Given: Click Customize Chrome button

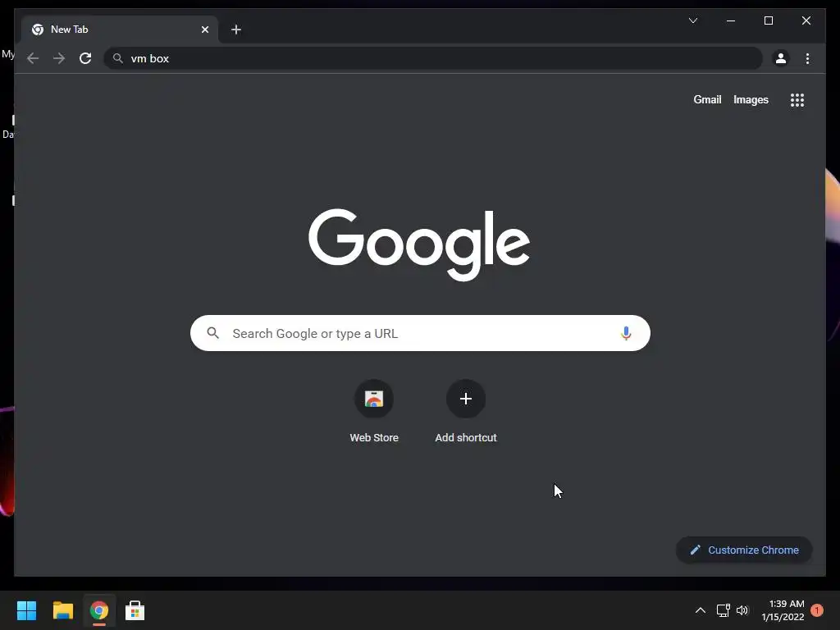Looking at the screenshot, I should click(x=744, y=550).
